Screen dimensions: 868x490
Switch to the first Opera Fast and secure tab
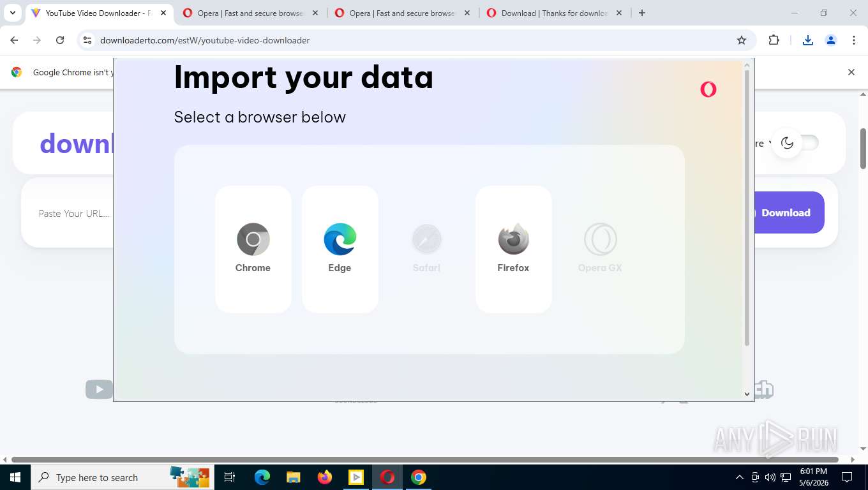coord(250,13)
